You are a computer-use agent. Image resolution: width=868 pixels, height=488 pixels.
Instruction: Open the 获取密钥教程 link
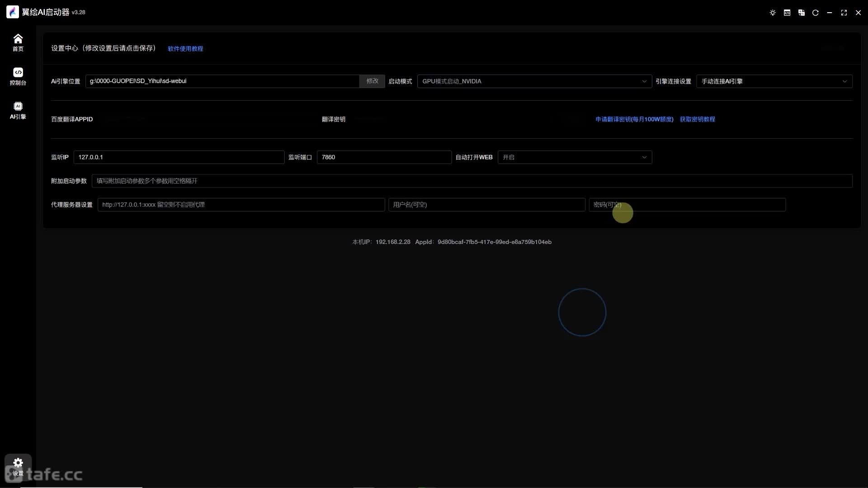coord(698,119)
